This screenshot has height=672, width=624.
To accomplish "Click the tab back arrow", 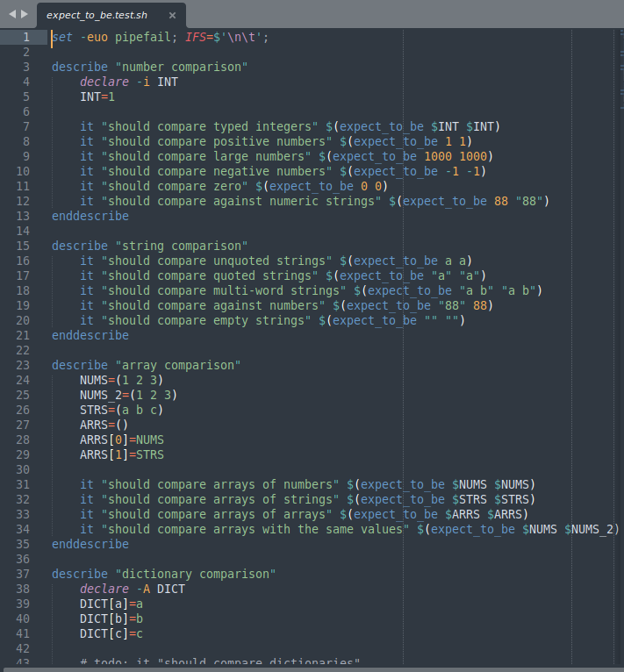I will [x=12, y=14].
